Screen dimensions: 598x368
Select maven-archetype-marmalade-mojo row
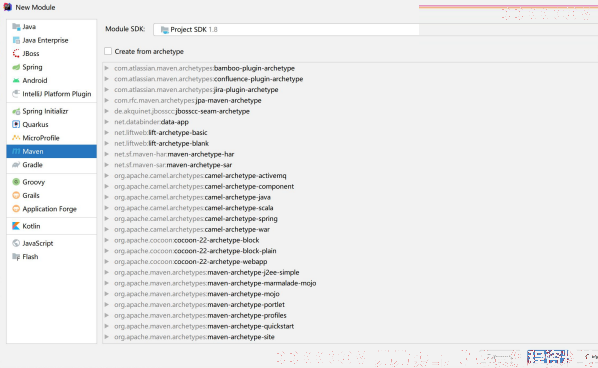(350, 283)
